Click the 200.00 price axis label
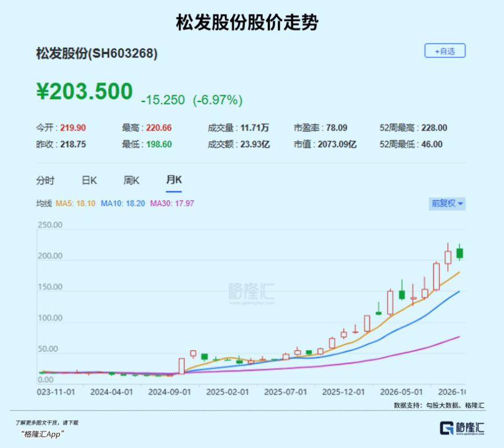The width and height of the screenshot is (504, 448). 50,256
